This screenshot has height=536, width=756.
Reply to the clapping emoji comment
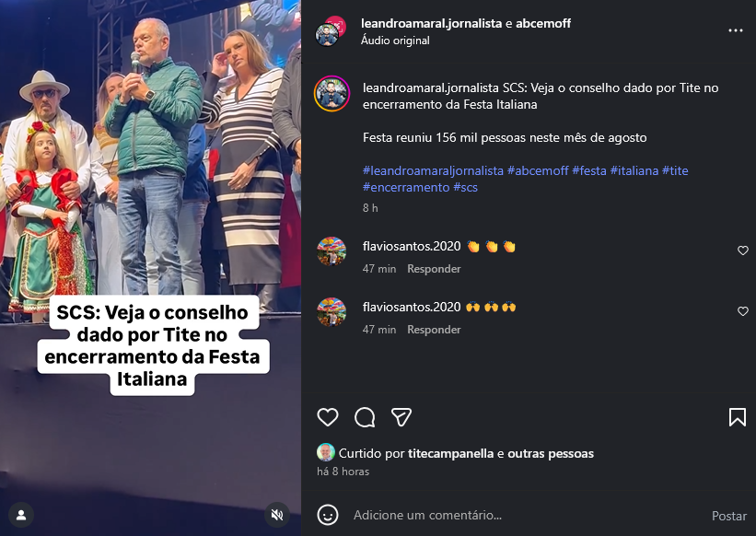(434, 269)
